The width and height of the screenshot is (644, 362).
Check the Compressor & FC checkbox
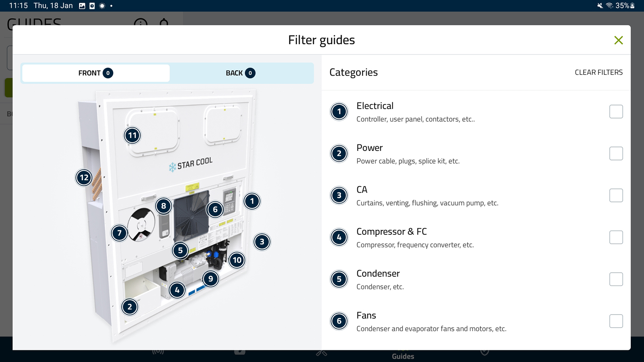coord(616,237)
